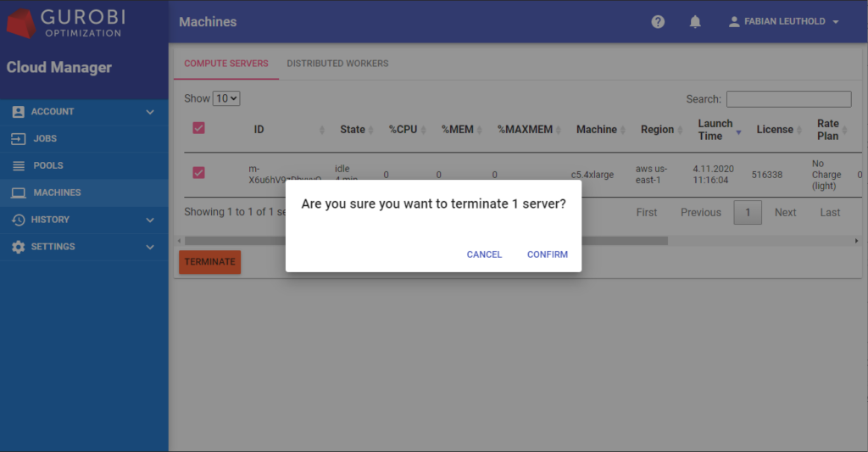This screenshot has height=452, width=868.
Task: Sort by Region column arrows
Action: 681,130
